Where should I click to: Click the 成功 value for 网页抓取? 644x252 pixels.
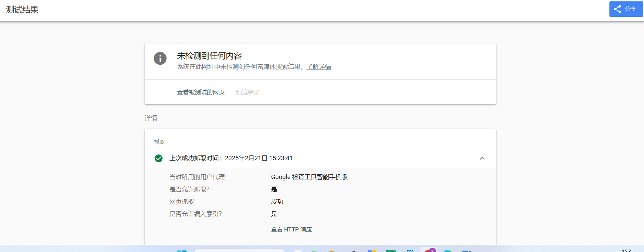click(277, 202)
